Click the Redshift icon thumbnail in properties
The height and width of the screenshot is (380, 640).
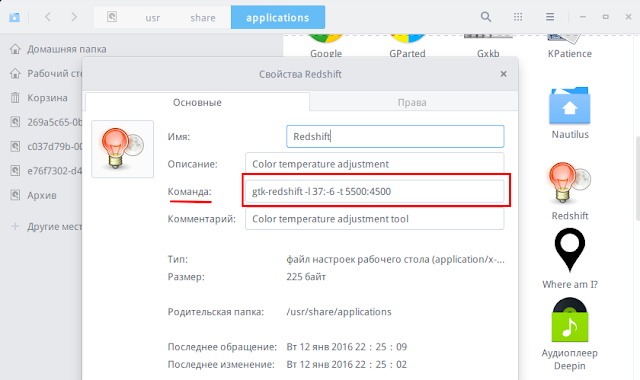click(x=122, y=149)
